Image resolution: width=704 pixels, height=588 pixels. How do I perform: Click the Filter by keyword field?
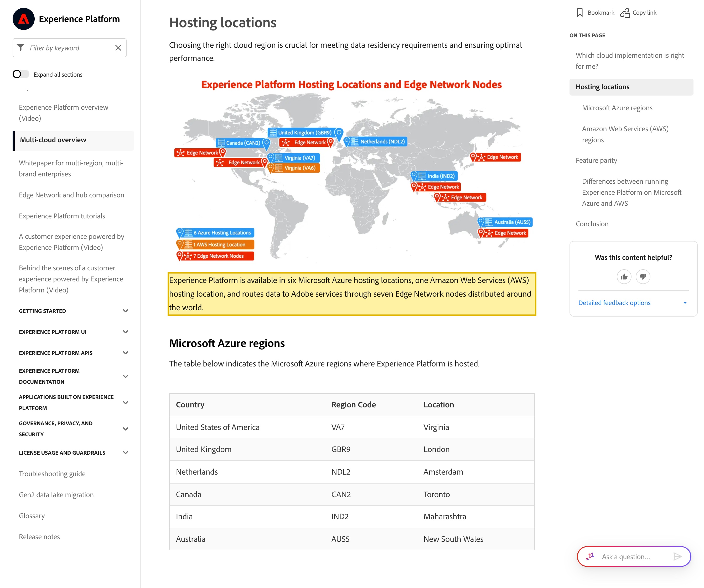[x=69, y=48]
